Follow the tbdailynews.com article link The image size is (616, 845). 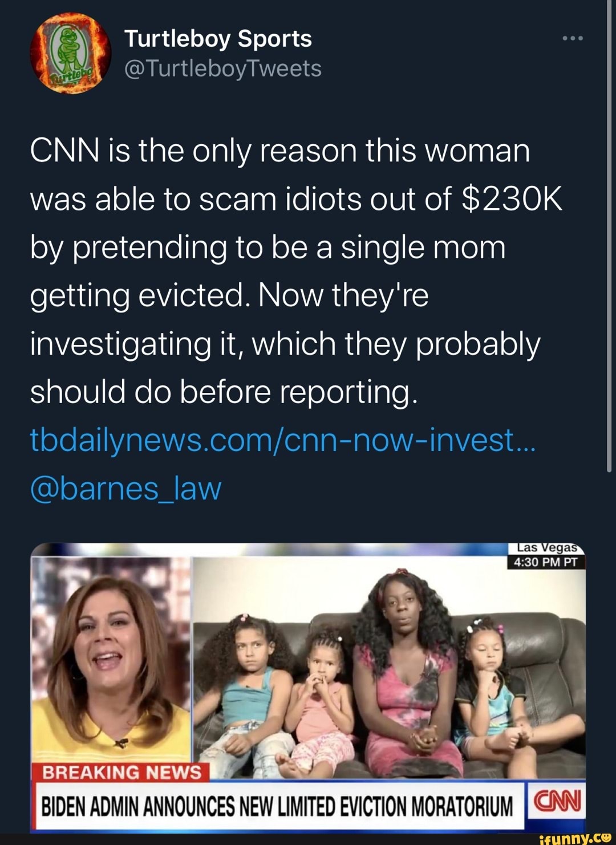click(x=282, y=440)
